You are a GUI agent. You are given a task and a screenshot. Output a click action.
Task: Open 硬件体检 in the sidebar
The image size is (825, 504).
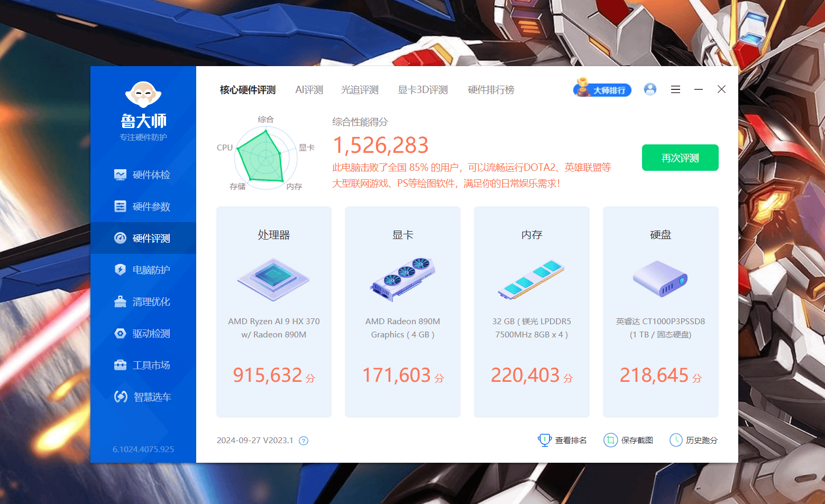143,175
